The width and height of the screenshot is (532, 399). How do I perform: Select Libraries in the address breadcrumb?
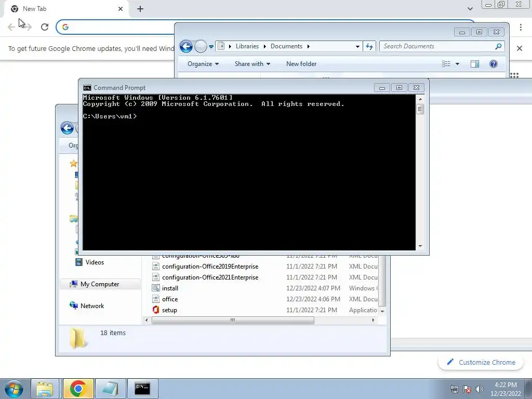click(247, 46)
